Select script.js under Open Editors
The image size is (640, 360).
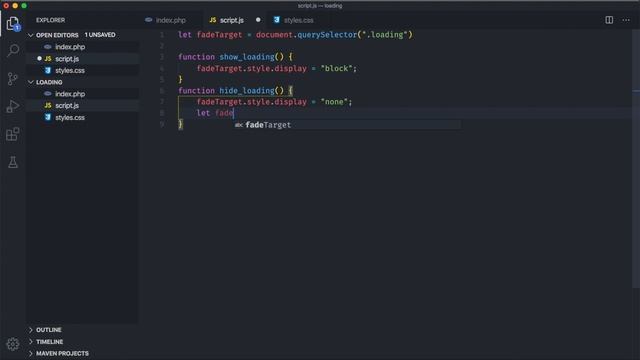(x=83, y=59)
